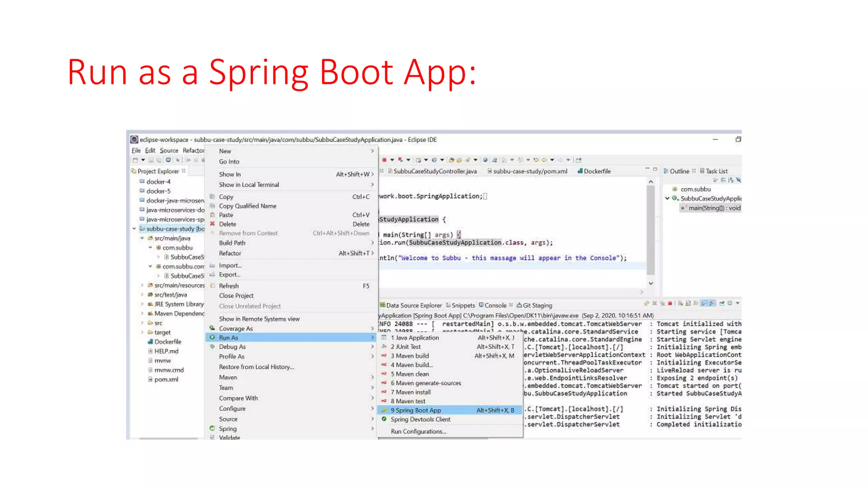868x488 pixels.
Task: Select 'Debug As' in context menu
Action: point(292,347)
